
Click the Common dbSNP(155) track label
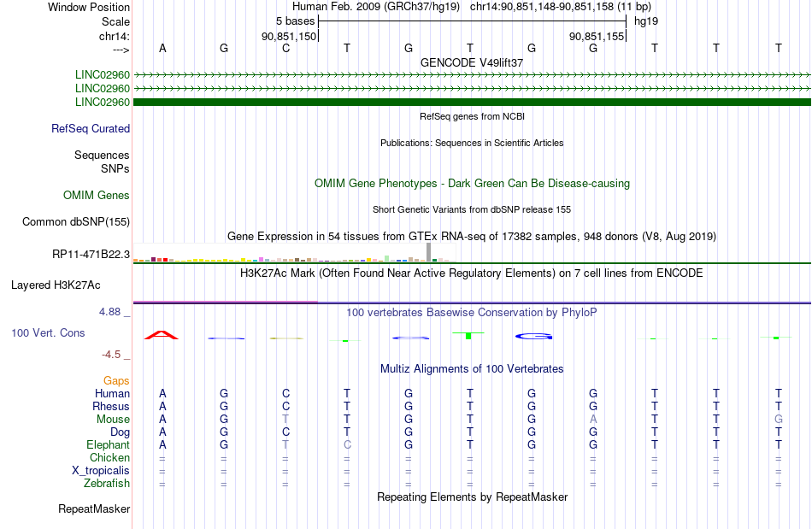[75, 221]
